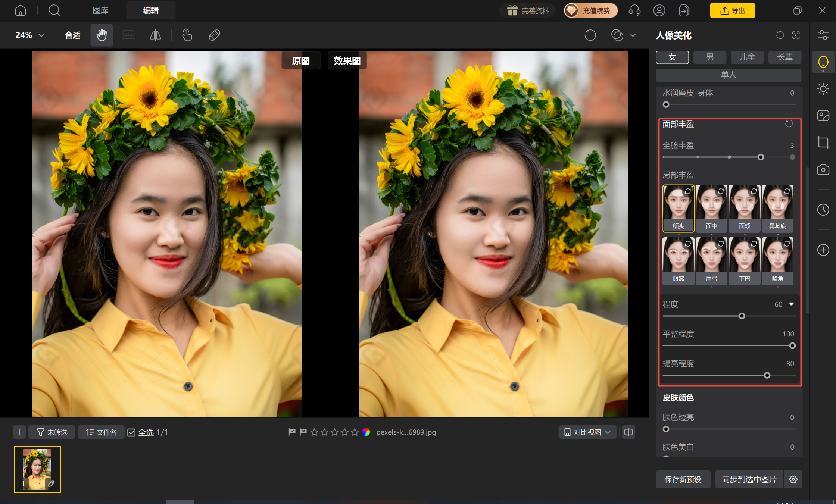
Task: Adjust the 平整程度 slider handle
Action: pyautogui.click(x=792, y=346)
